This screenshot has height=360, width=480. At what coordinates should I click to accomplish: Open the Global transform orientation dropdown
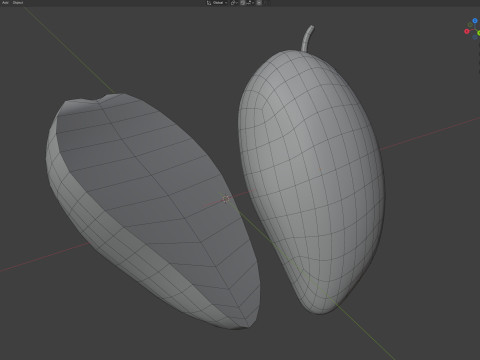pos(220,3)
